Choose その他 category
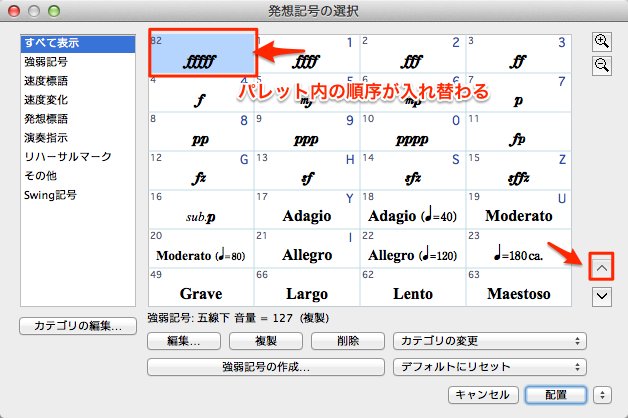The width and height of the screenshot is (628, 418). [x=78, y=176]
